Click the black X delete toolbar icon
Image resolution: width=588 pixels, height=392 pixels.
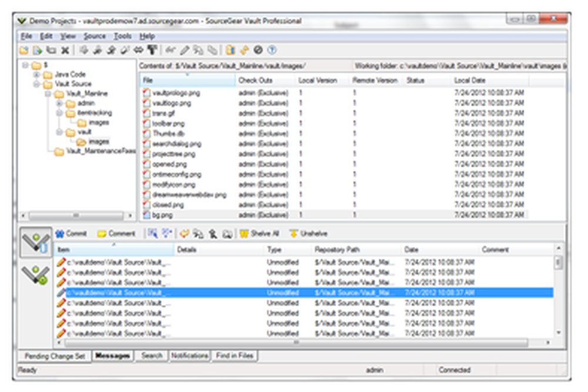(x=65, y=50)
